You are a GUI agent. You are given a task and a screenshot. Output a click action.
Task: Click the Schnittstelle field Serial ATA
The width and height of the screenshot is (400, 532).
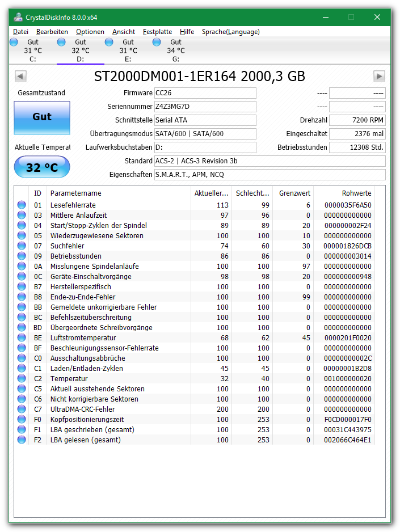pyautogui.click(x=205, y=120)
